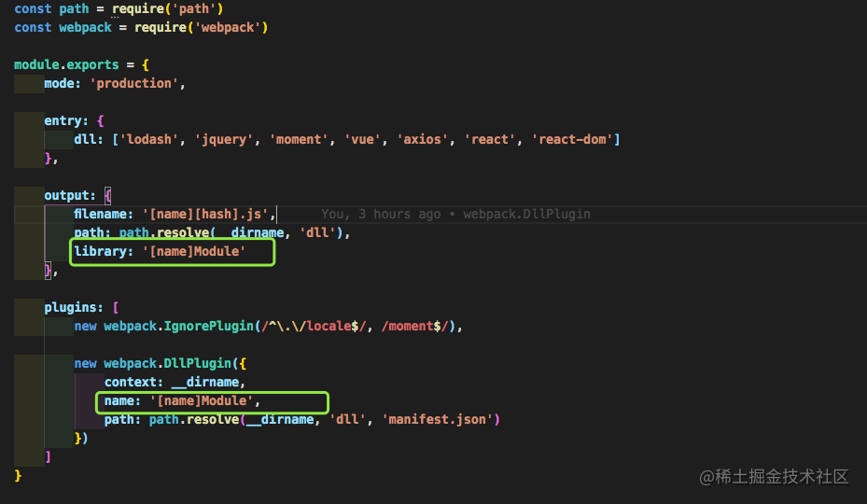Click 'react-dom' in the dll array
This screenshot has height=504, width=867.
click(x=572, y=139)
